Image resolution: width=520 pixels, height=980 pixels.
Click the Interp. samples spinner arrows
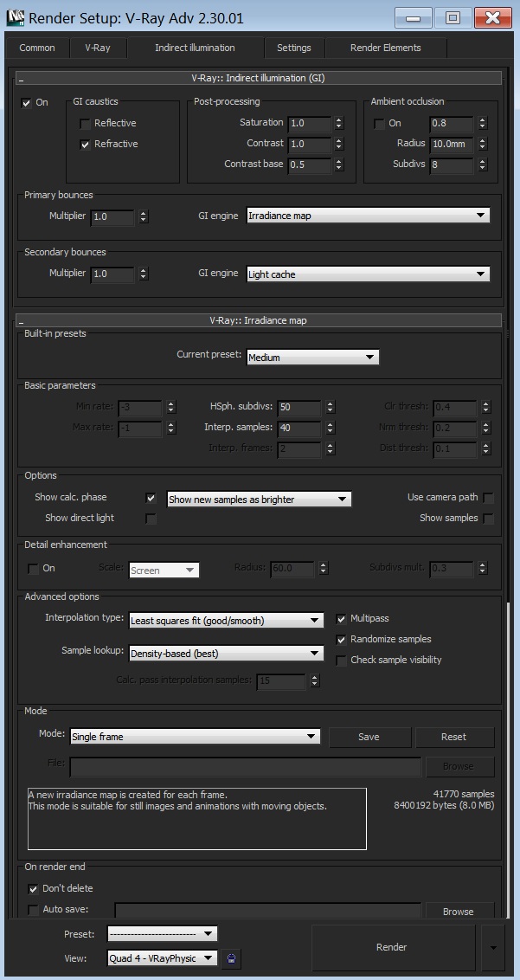click(x=330, y=429)
